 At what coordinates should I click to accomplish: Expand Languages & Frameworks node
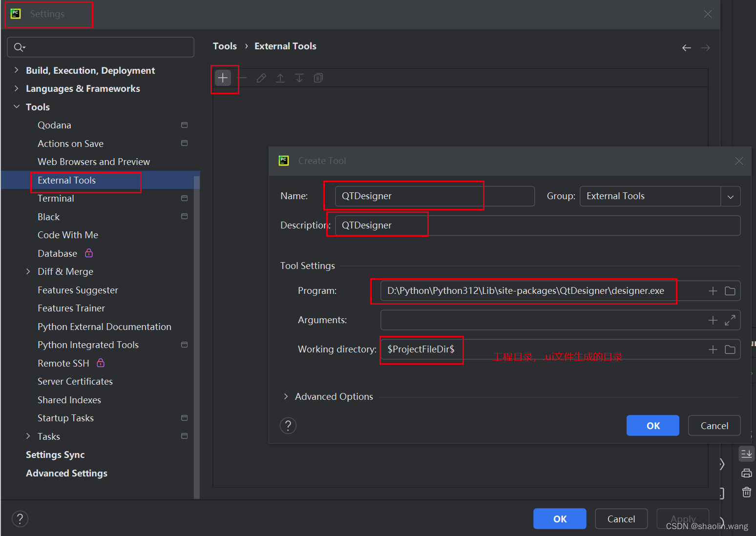(16, 88)
